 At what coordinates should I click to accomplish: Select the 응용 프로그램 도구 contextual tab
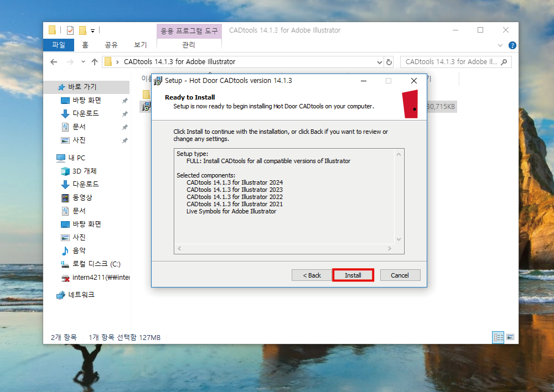click(189, 31)
